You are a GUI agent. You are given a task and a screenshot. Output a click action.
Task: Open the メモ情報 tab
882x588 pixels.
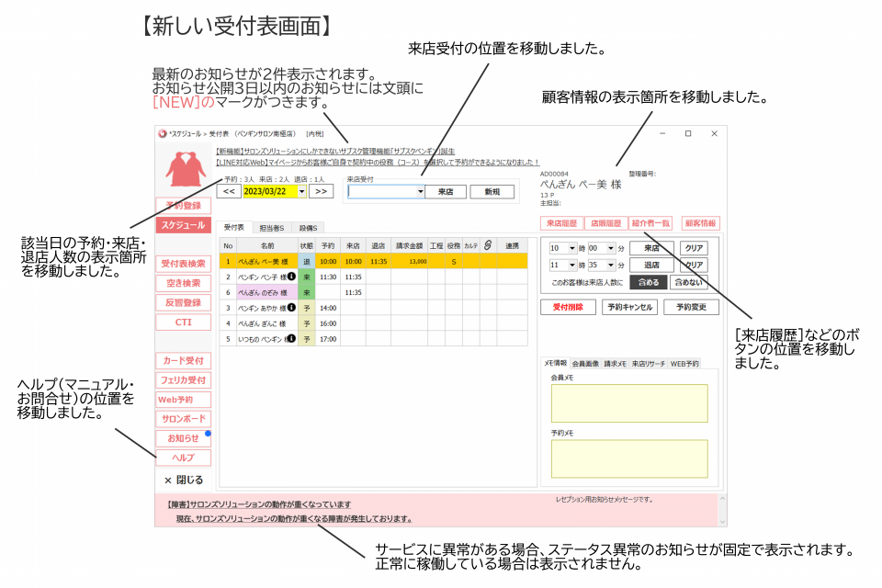pos(556,363)
